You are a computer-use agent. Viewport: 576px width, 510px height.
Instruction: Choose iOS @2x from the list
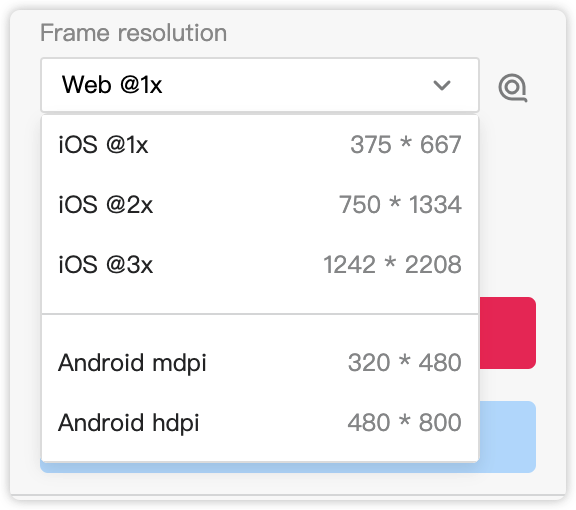point(260,204)
